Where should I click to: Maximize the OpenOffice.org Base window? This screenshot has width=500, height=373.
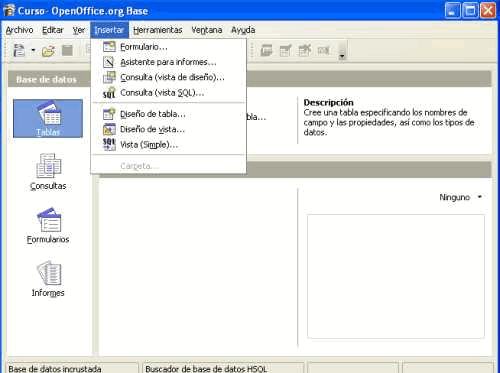point(470,10)
